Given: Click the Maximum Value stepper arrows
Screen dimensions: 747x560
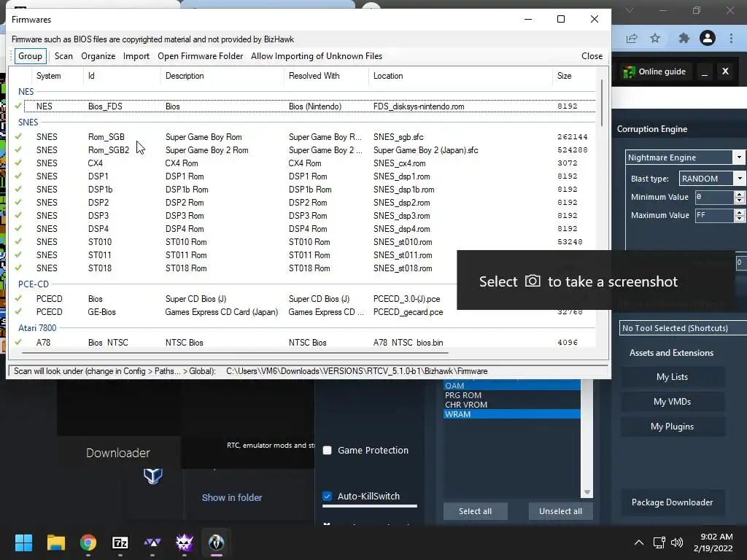Looking at the screenshot, I should [740, 215].
